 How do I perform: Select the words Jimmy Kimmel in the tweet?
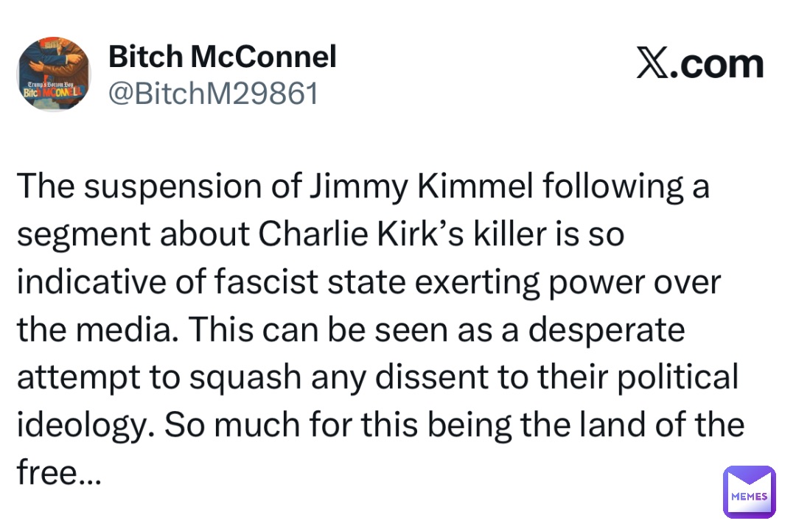(422, 187)
